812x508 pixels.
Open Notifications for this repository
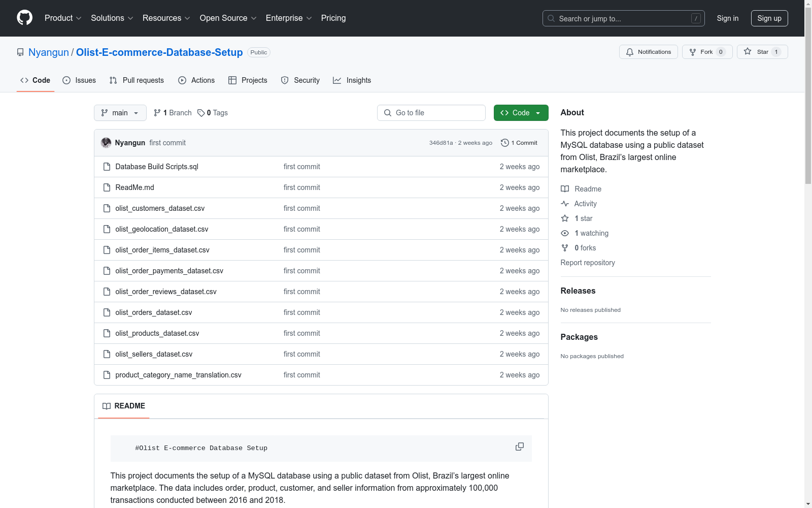pyautogui.click(x=648, y=52)
